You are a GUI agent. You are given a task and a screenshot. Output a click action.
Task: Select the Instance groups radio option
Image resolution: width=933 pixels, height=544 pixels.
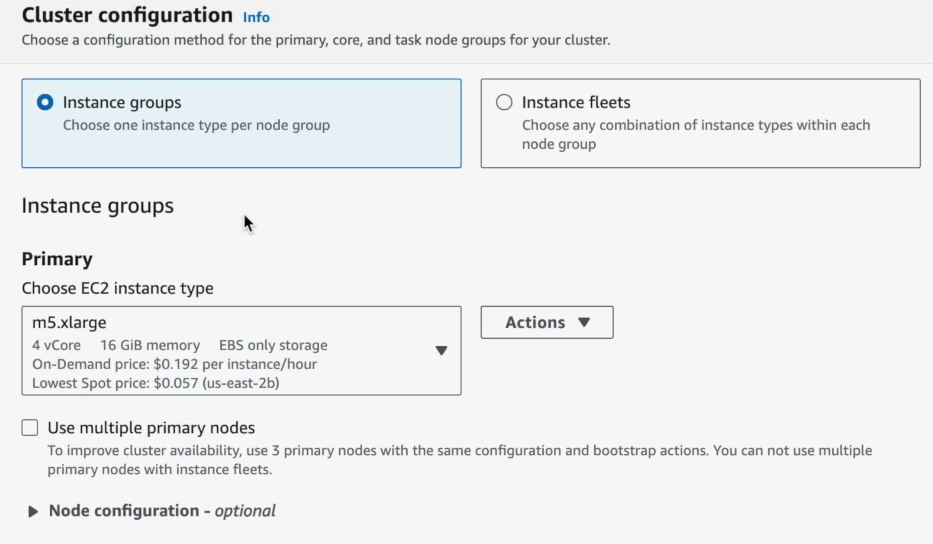pyautogui.click(x=45, y=102)
